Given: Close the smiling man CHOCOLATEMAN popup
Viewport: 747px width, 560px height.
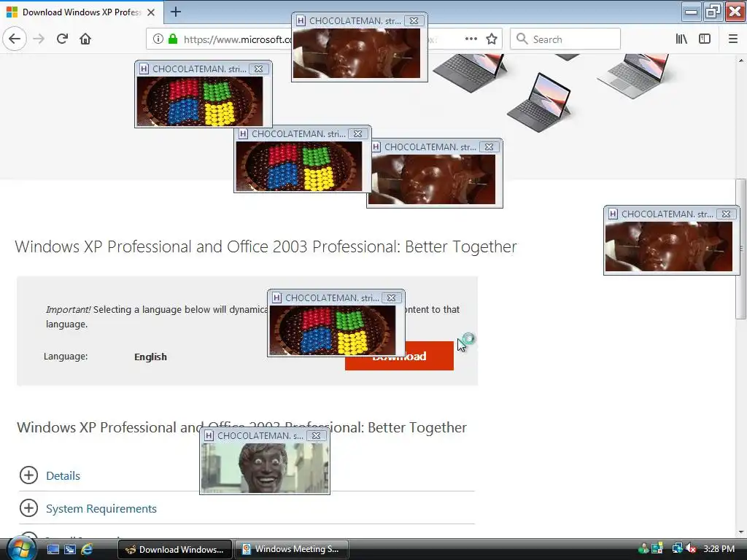Looking at the screenshot, I should (x=317, y=436).
